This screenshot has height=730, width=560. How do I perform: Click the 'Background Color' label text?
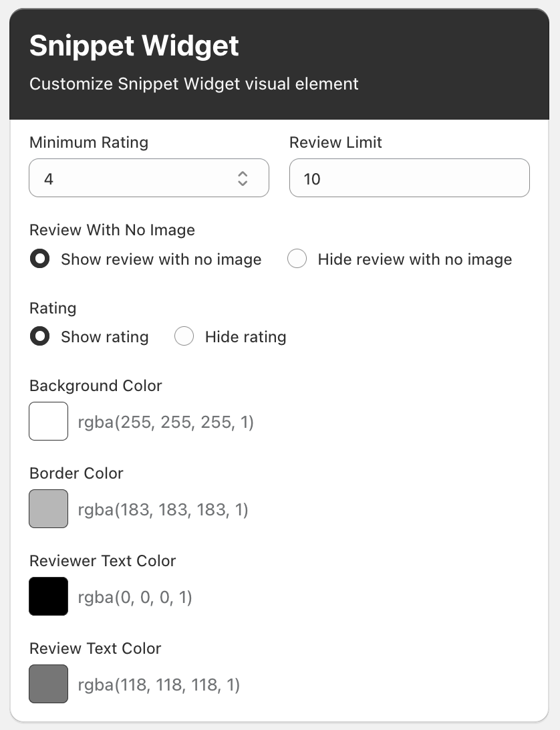coord(95,386)
